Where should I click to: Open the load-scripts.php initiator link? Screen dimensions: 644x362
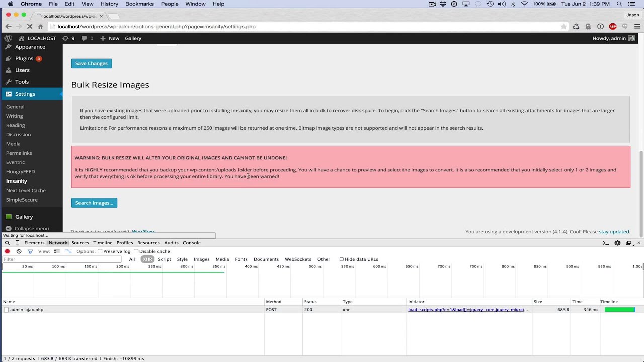coord(468,310)
